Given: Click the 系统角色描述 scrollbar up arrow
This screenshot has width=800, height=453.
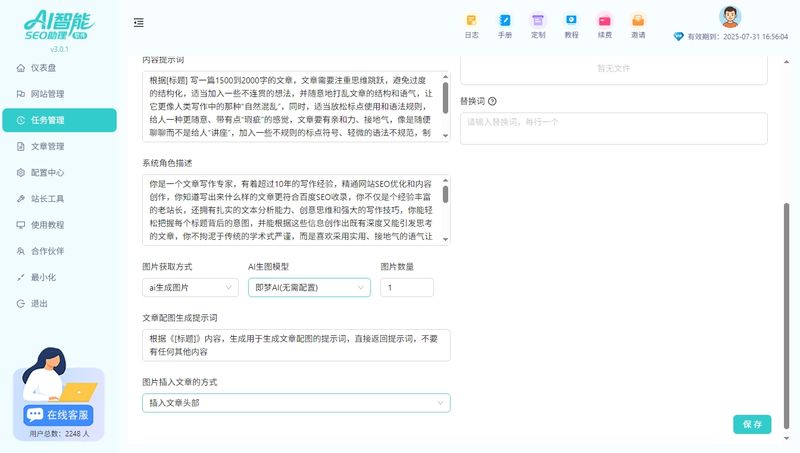Looking at the screenshot, I should pyautogui.click(x=445, y=180).
